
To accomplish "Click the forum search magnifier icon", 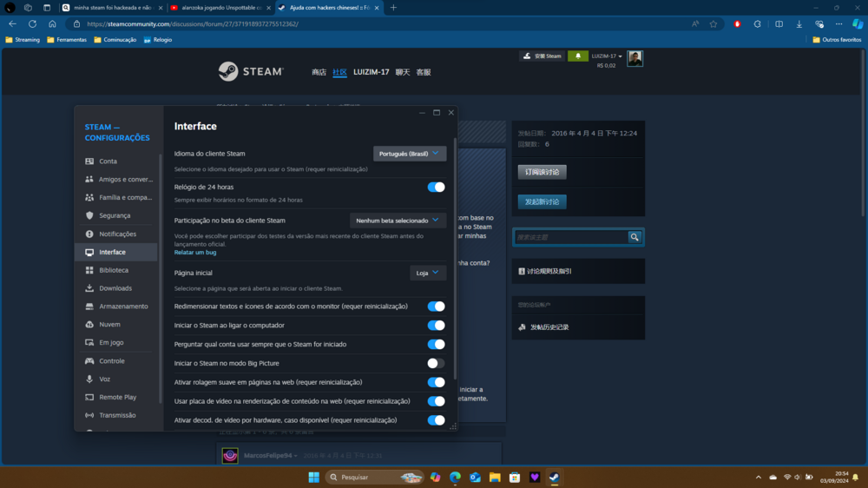I will click(x=635, y=237).
